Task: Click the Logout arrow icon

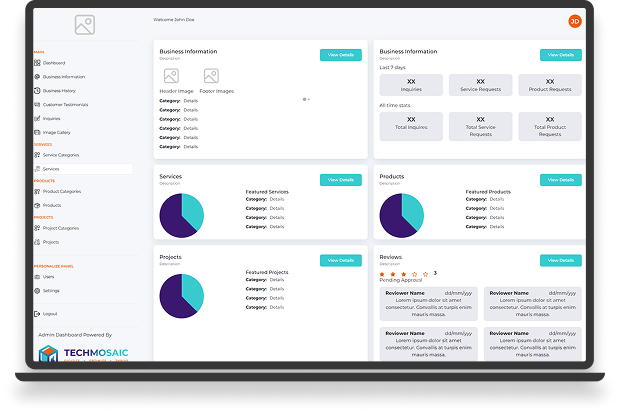Action: click(37, 314)
